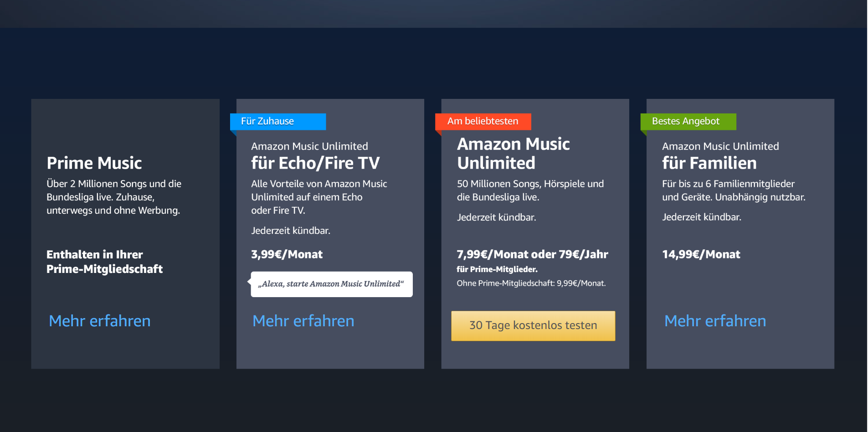Select the Am beliebtesten red ribbon label

483,121
